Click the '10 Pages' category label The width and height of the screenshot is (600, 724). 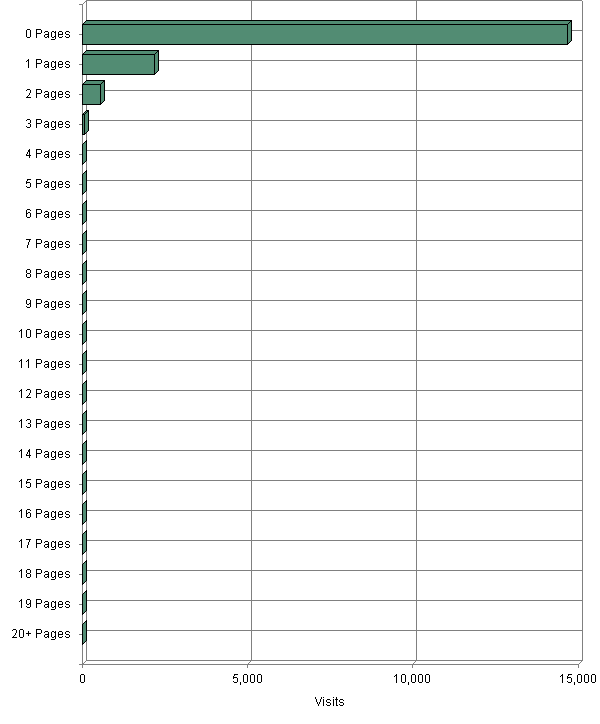point(44,334)
